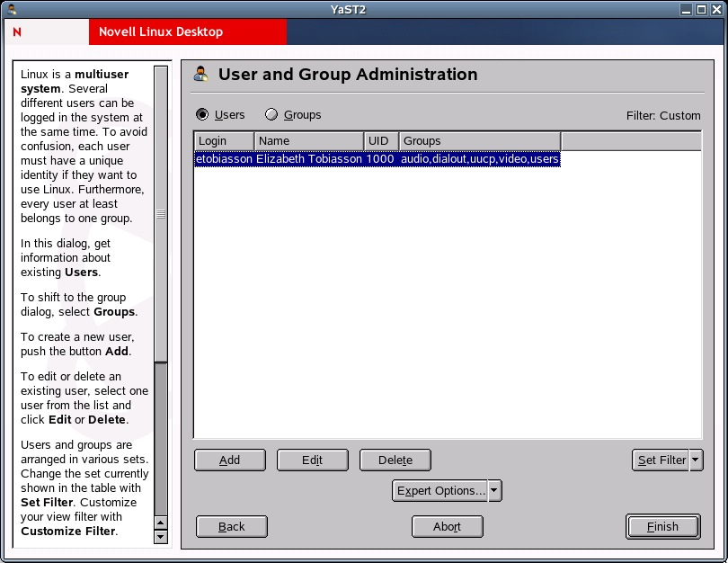Sort by the UID column header
728x563 pixels.
pyautogui.click(x=382, y=140)
